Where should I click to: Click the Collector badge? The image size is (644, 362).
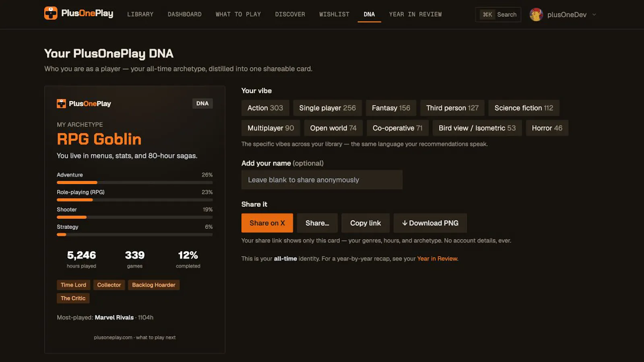[109, 285]
